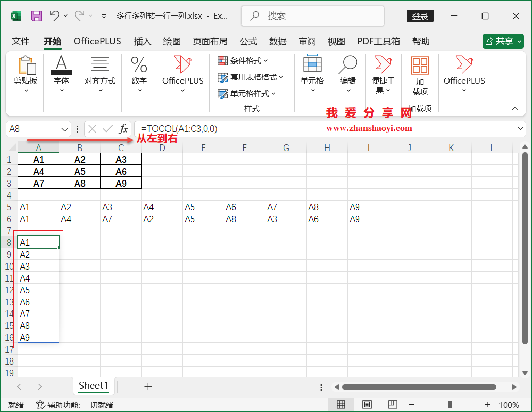Viewport: 532px width, 412px height.
Task: Switch to the 插入 ribbon tab
Action: (x=142, y=41)
